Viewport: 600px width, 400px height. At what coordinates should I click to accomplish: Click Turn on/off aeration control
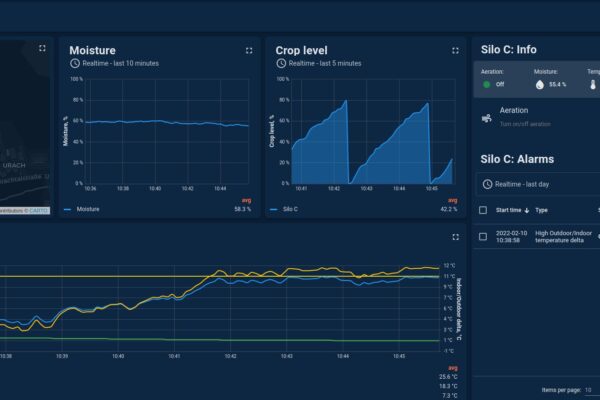click(x=528, y=123)
